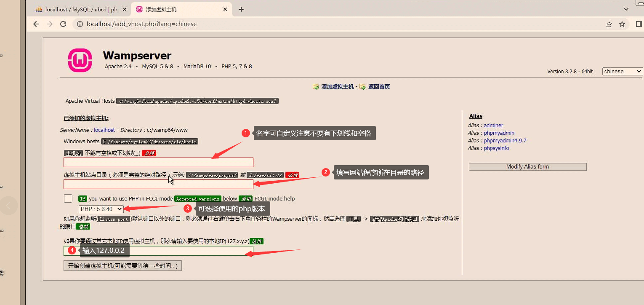
Task: Click the Listen port label
Action: (114, 219)
